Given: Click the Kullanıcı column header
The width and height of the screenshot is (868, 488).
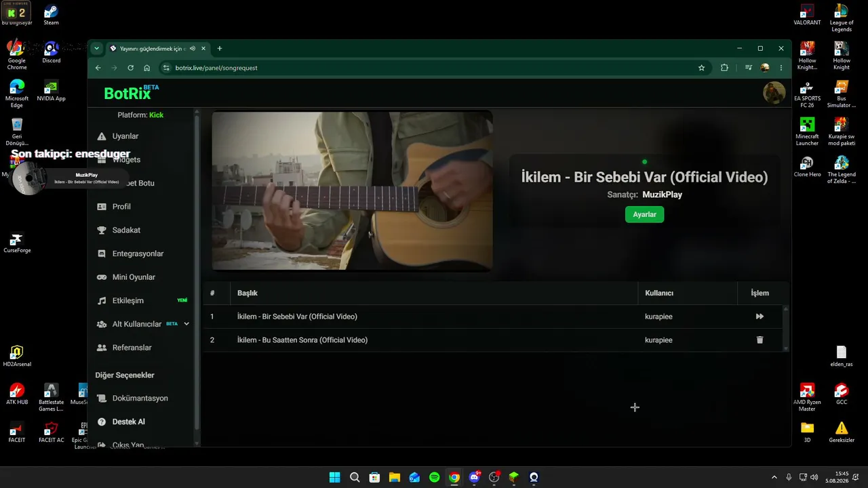Looking at the screenshot, I should [659, 293].
